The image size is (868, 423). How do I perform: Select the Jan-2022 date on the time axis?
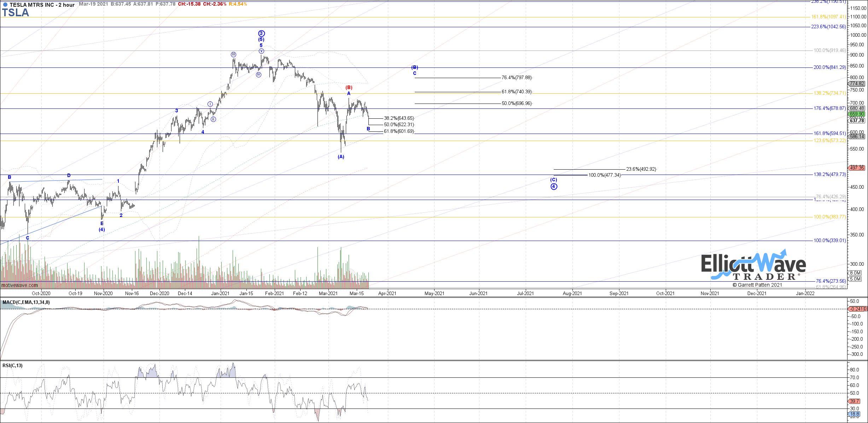pos(805,293)
